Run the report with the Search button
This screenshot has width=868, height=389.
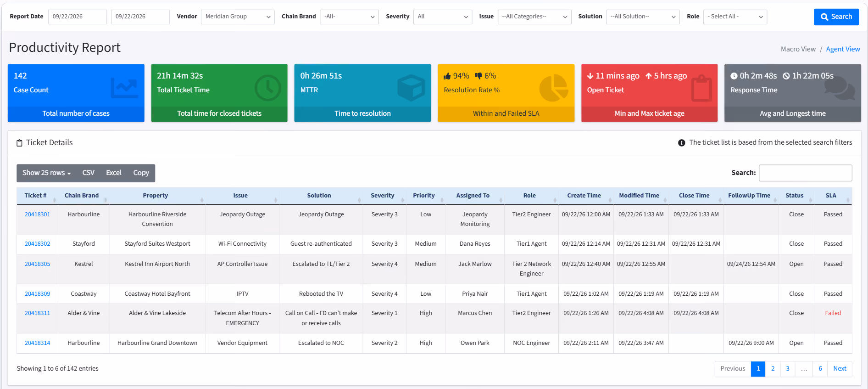pyautogui.click(x=836, y=17)
